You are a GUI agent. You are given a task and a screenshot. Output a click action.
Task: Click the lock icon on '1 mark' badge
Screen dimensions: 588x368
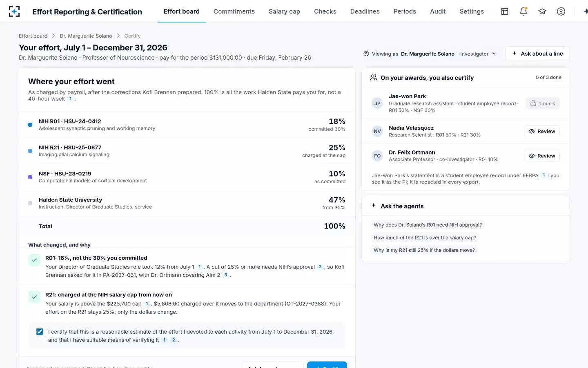(533, 103)
